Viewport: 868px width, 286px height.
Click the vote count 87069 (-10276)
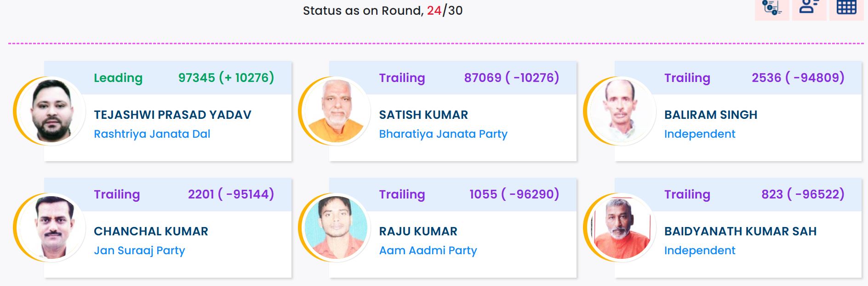[511, 78]
